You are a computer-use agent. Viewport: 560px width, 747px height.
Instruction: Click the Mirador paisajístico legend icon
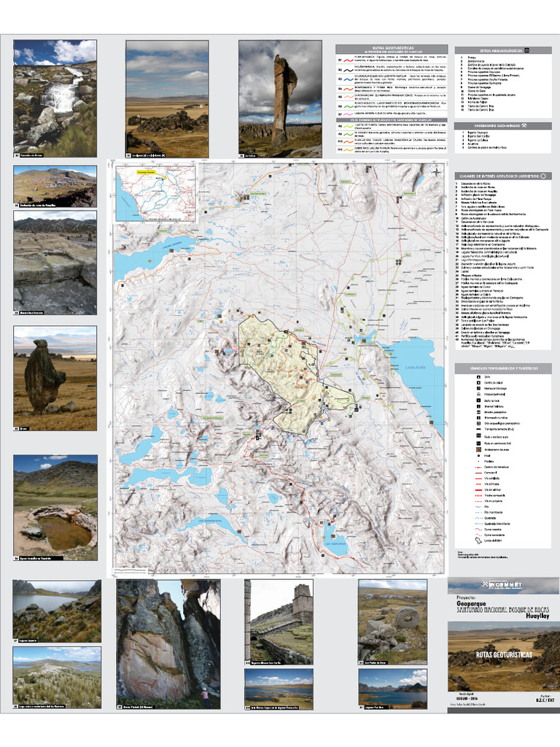[478, 412]
